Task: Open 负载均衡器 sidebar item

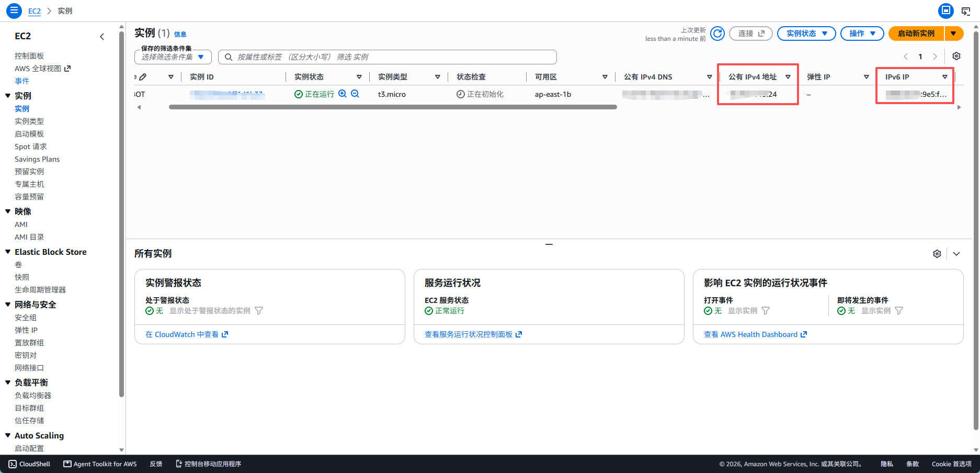Action: coord(33,396)
